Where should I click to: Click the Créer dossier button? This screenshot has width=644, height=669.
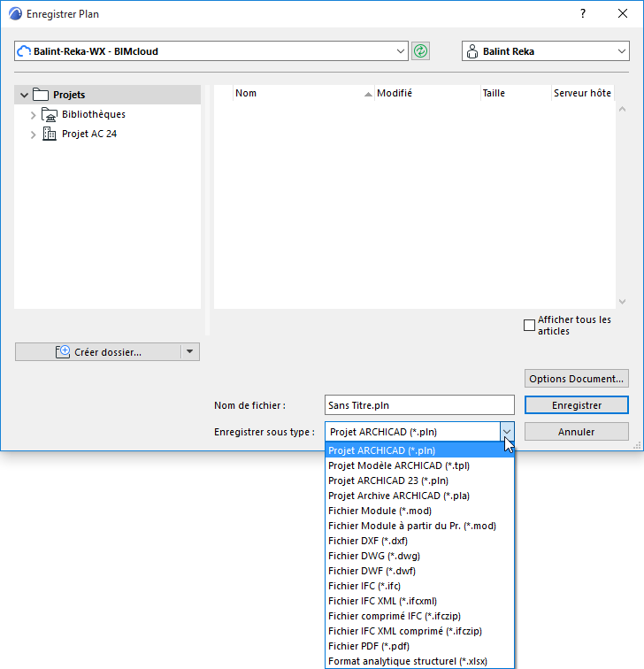click(98, 351)
